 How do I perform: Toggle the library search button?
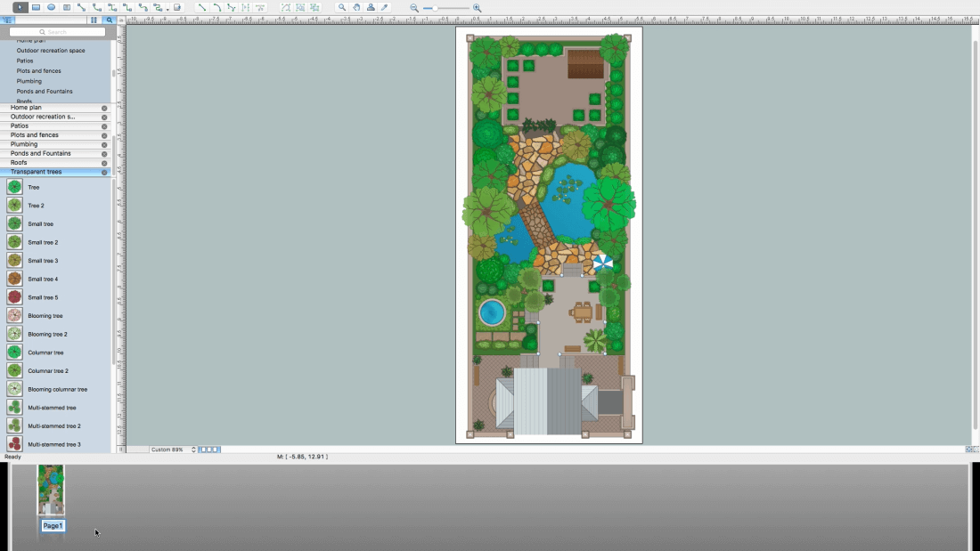(110, 20)
